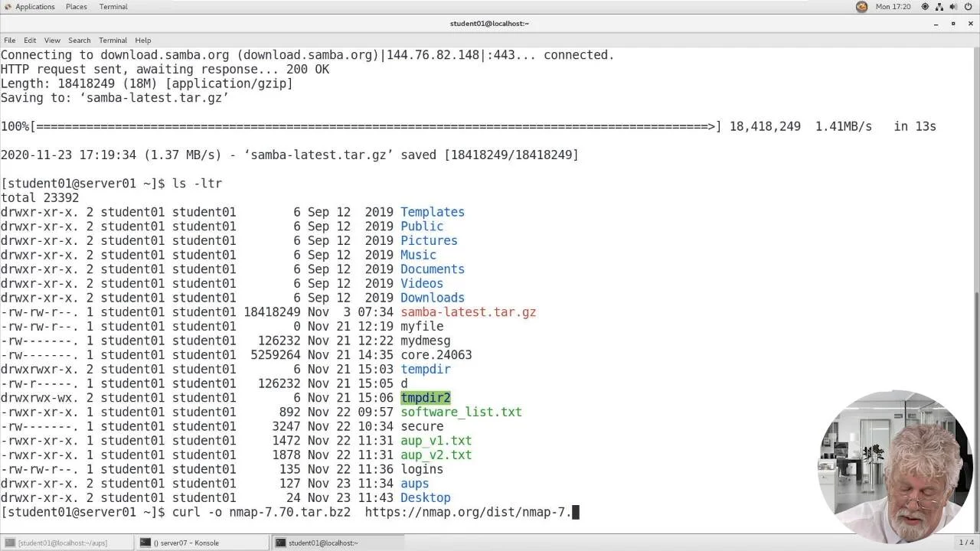The width and height of the screenshot is (980, 551).
Task: Click the 'Saving to: samba-latest.tar.gz' line
Action: (x=114, y=98)
